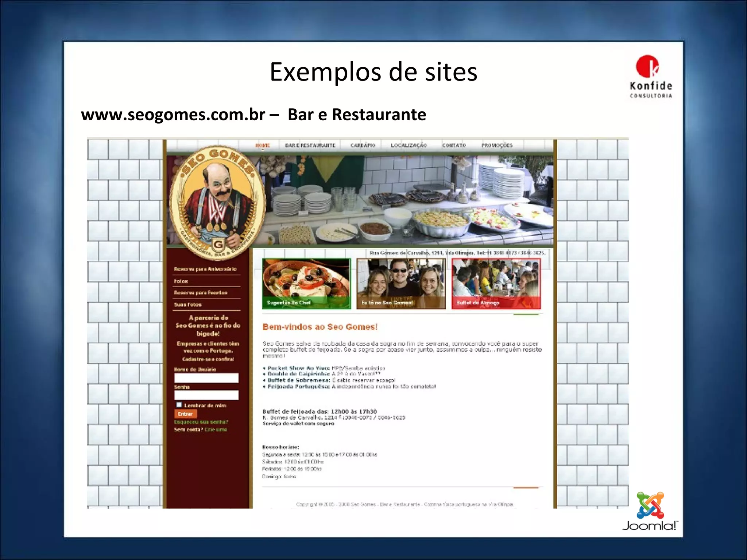The width and height of the screenshot is (747, 560).
Task: Click the Senha password field
Action: pyautogui.click(x=206, y=396)
